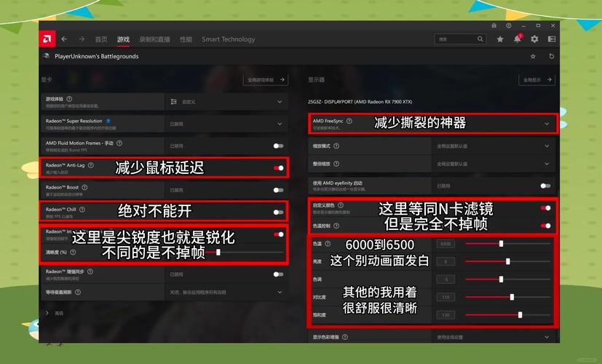Click the 饱和度 slider track
The image size is (602, 364).
(502, 315)
